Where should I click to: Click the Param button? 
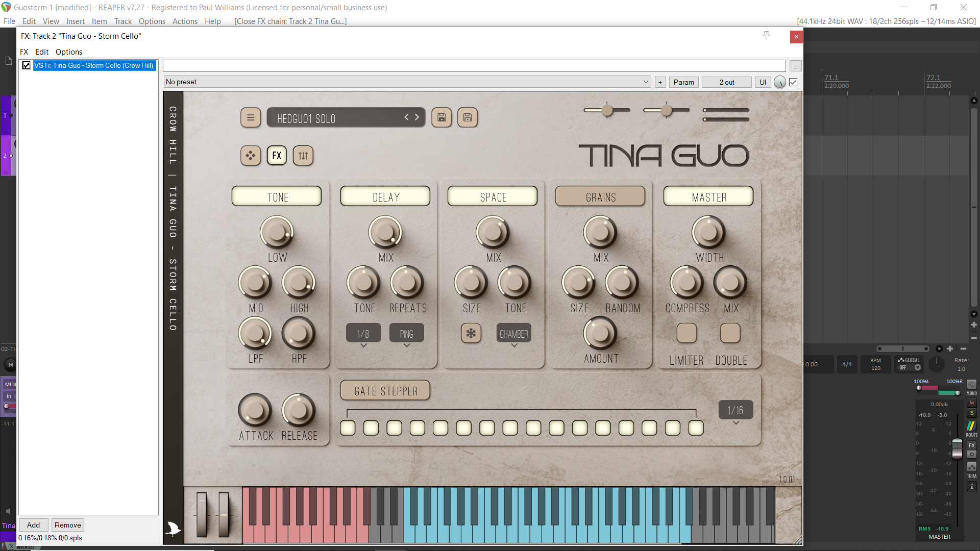tap(683, 82)
